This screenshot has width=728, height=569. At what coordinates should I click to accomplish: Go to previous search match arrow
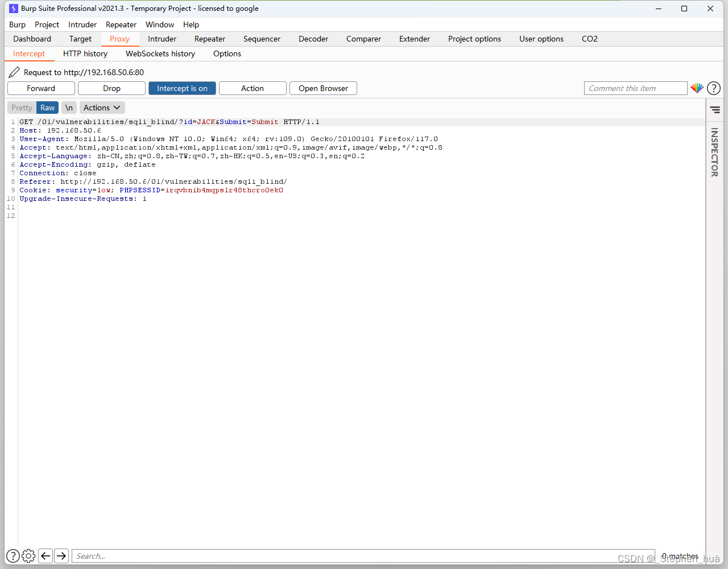click(46, 556)
